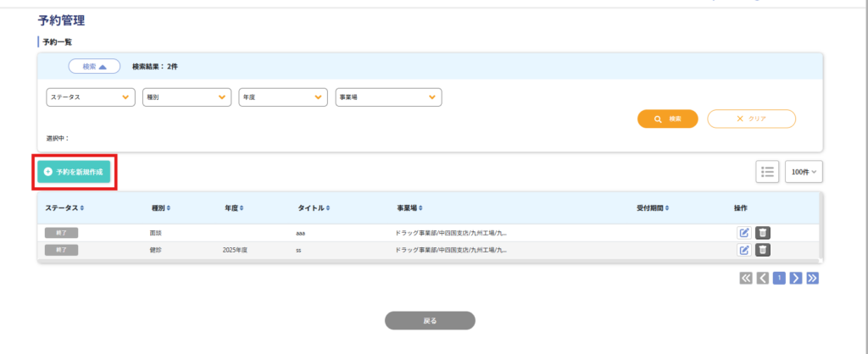
Task: Change the 100件 page size dropdown
Action: [x=804, y=172]
